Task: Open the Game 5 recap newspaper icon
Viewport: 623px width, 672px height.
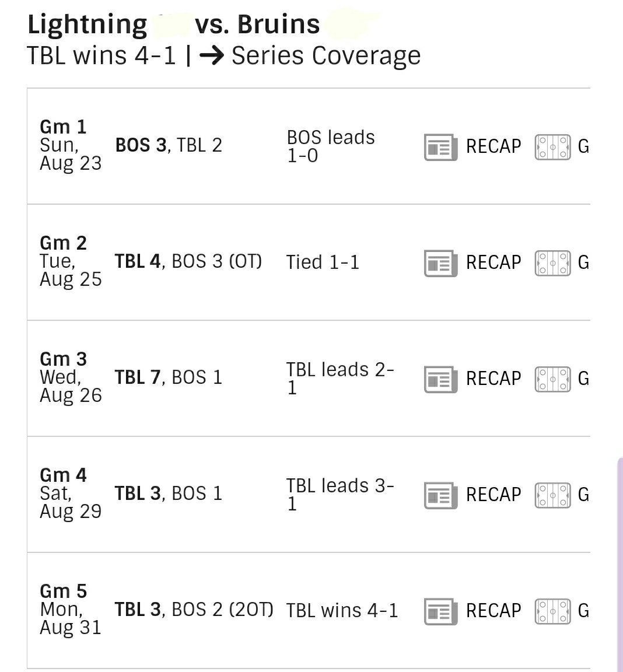Action: pos(440,611)
